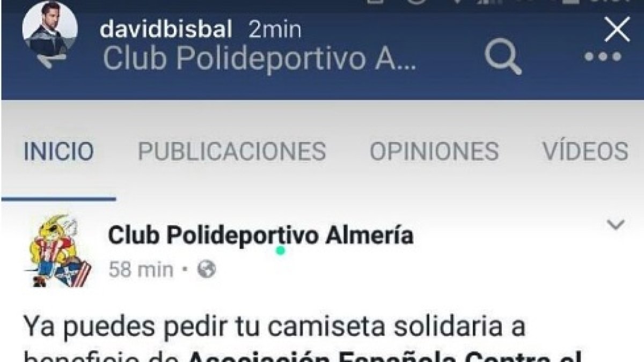The height and width of the screenshot is (362, 644).
Task: Go to the OPINIONES tab
Action: click(434, 151)
